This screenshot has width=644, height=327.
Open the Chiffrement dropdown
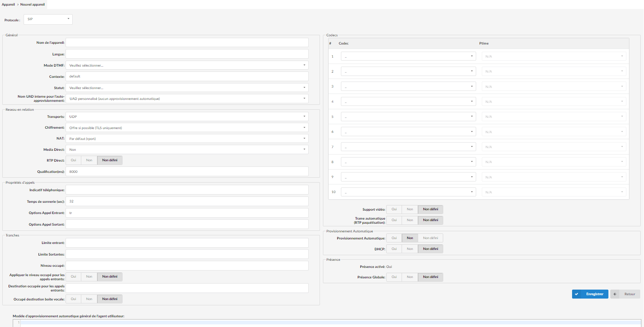click(x=187, y=128)
